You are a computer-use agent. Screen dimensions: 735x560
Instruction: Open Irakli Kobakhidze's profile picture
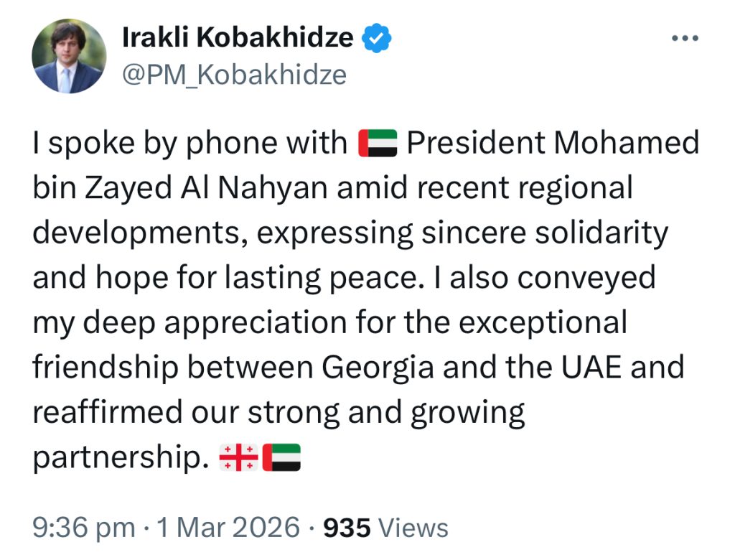[69, 56]
